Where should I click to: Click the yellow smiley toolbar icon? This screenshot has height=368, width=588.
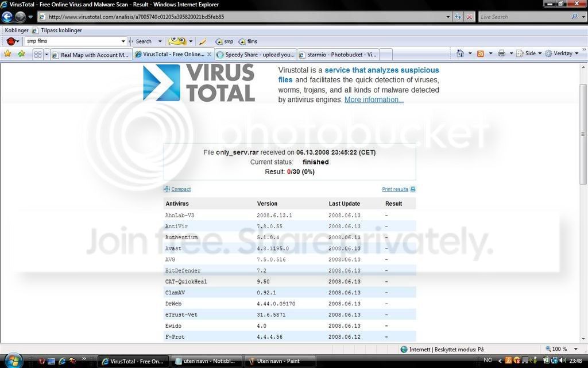[177, 41]
